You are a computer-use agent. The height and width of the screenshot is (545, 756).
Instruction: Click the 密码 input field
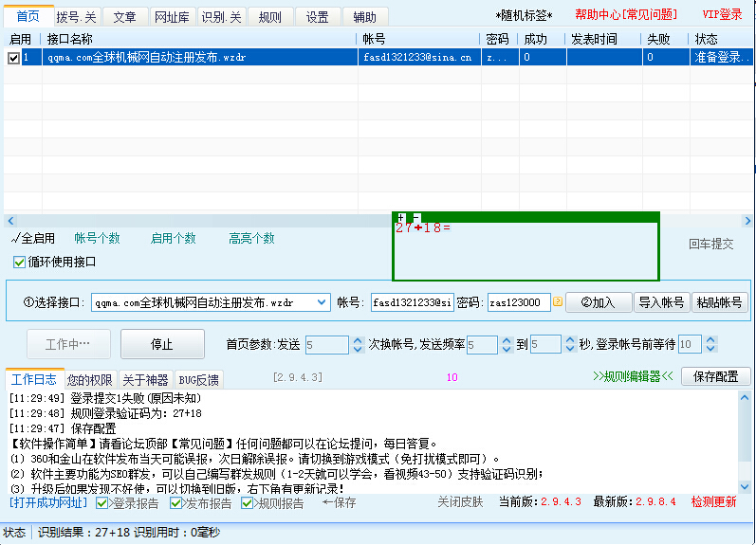(x=519, y=302)
